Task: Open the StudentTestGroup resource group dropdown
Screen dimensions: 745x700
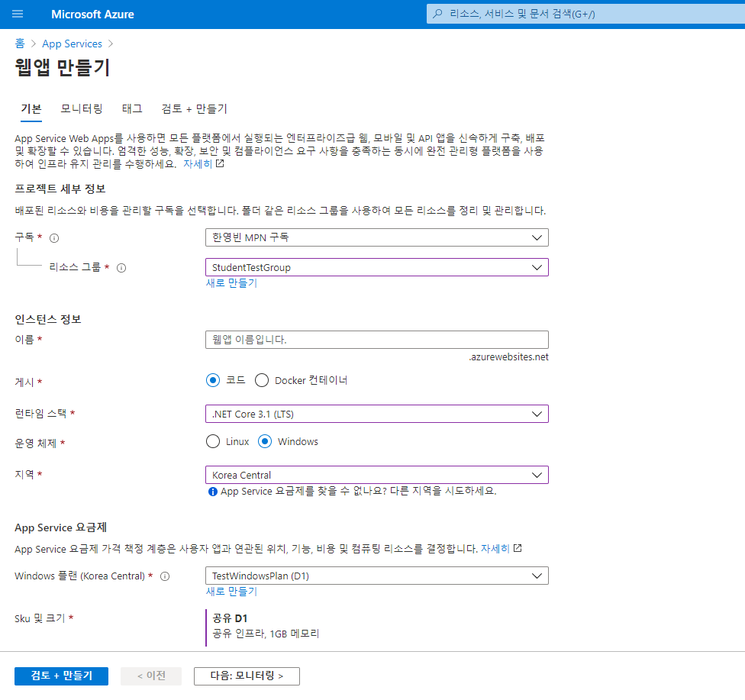Action: click(376, 267)
